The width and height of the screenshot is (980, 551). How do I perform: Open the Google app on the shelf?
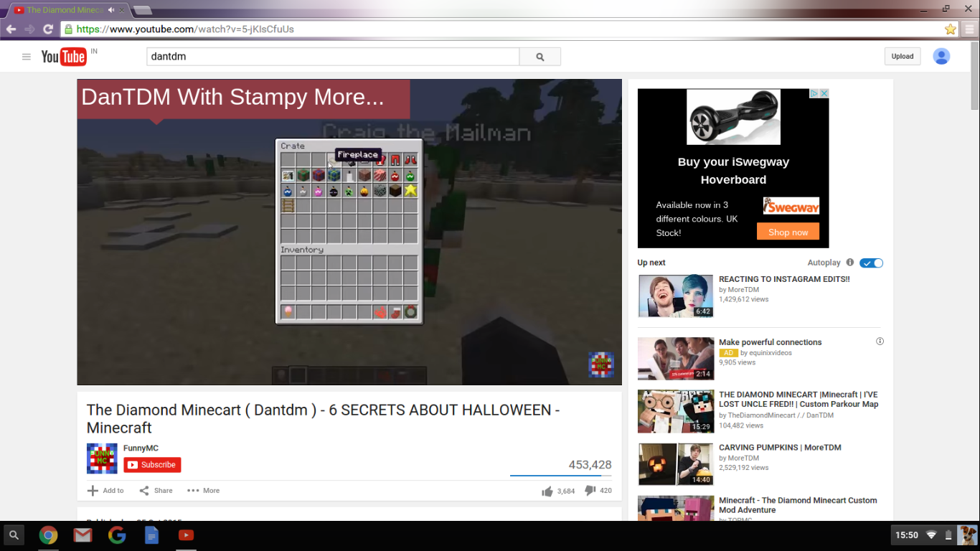(117, 535)
